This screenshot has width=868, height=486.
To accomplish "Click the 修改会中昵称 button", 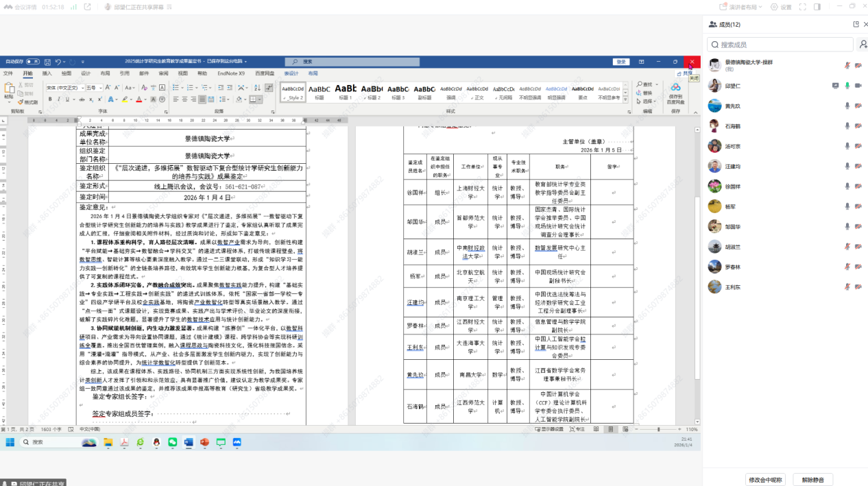I will point(765,479).
